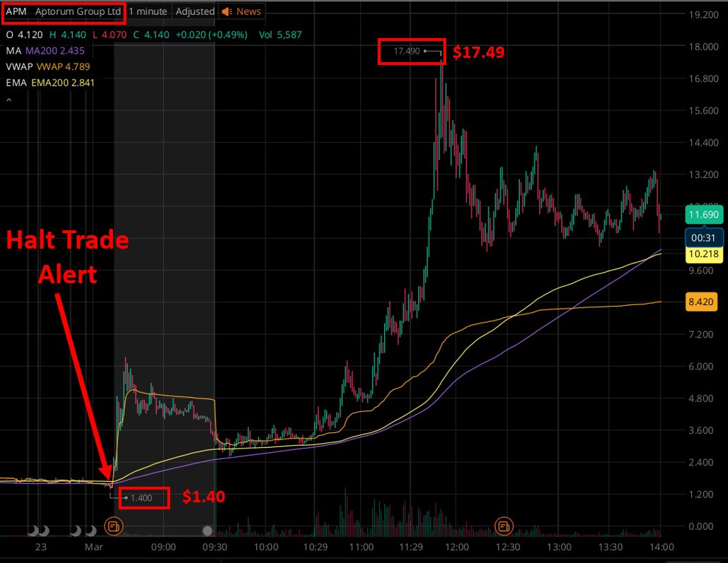Select the EMA200 2.841 indicator label
Screen dimensions: 728x563
(63, 83)
